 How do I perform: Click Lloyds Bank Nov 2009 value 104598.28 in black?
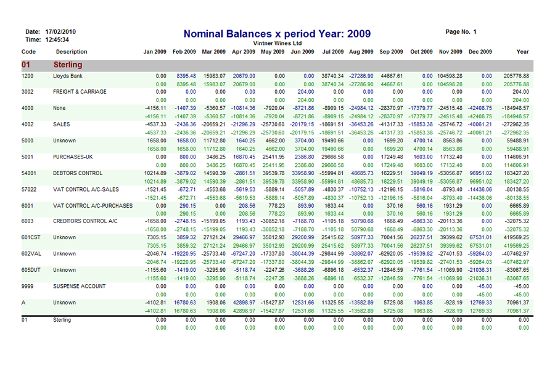coord(450,76)
